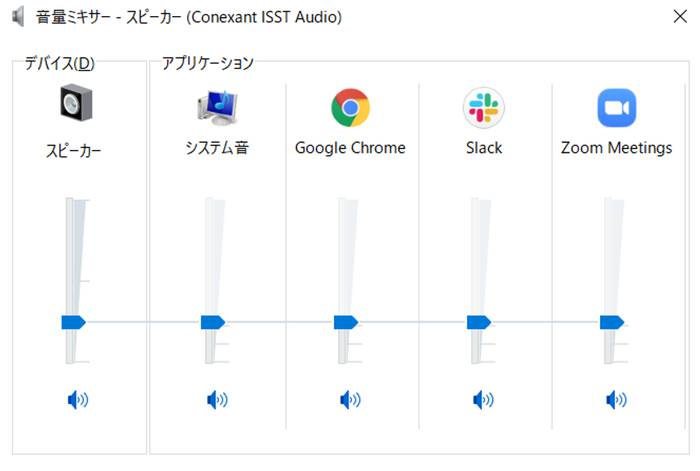Click the title bar speaker icon
Screen dimensions: 700x471
pos(18,17)
